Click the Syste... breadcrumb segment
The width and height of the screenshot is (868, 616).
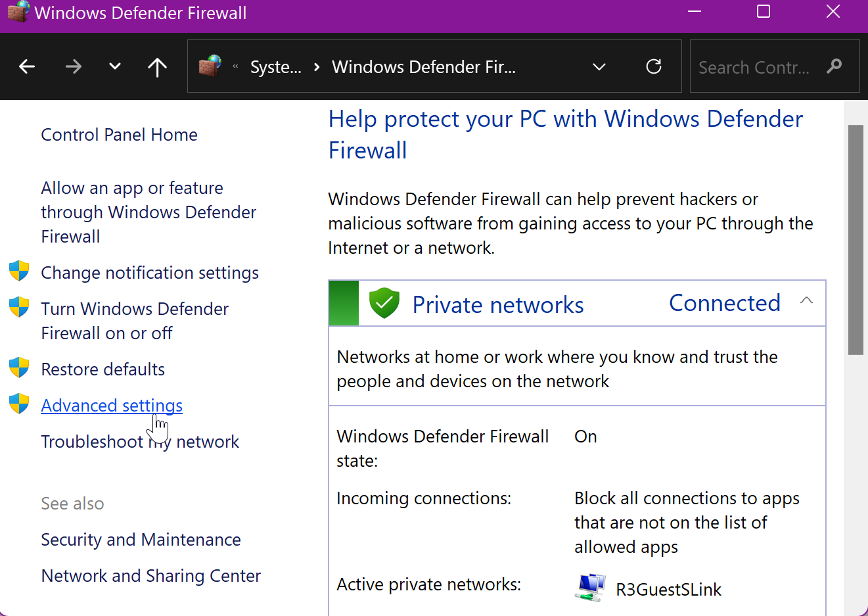(x=276, y=67)
